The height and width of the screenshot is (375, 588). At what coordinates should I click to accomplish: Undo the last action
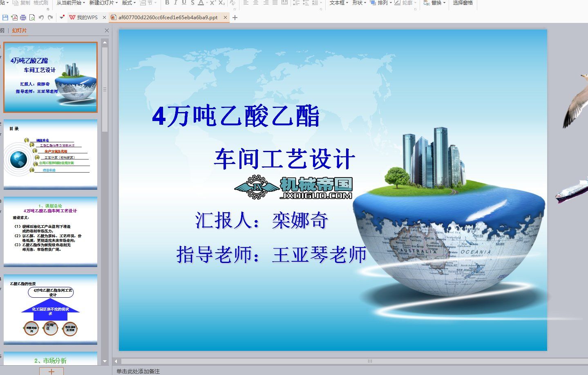(41, 18)
